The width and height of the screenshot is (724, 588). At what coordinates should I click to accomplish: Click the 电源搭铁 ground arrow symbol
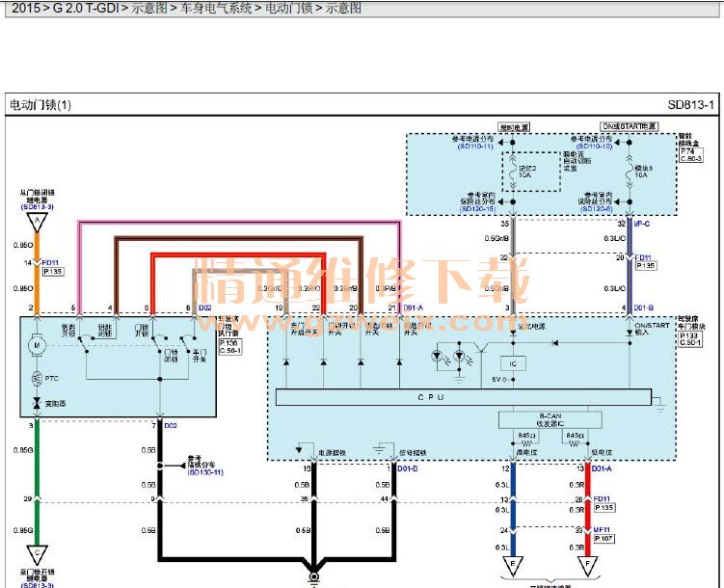click(299, 449)
